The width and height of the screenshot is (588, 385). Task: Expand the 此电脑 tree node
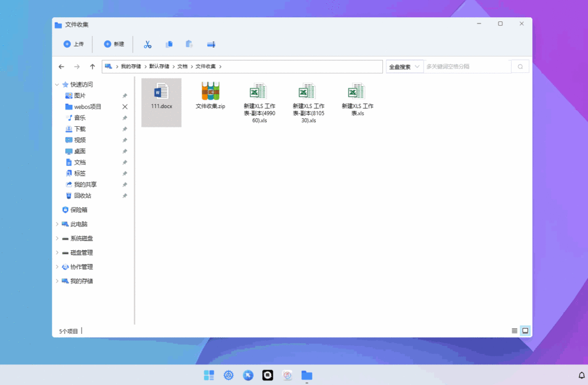[x=57, y=224]
